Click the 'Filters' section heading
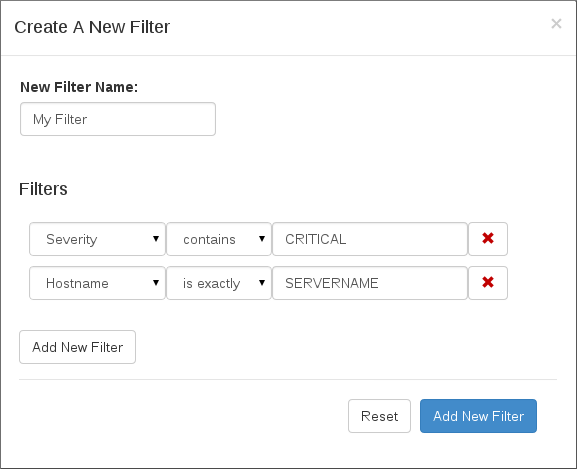 43,189
